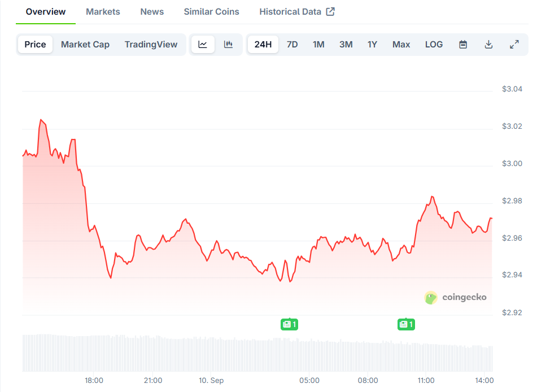Open the Similar Coins tab
Viewport: 537px width, 392px height.
pyautogui.click(x=211, y=12)
